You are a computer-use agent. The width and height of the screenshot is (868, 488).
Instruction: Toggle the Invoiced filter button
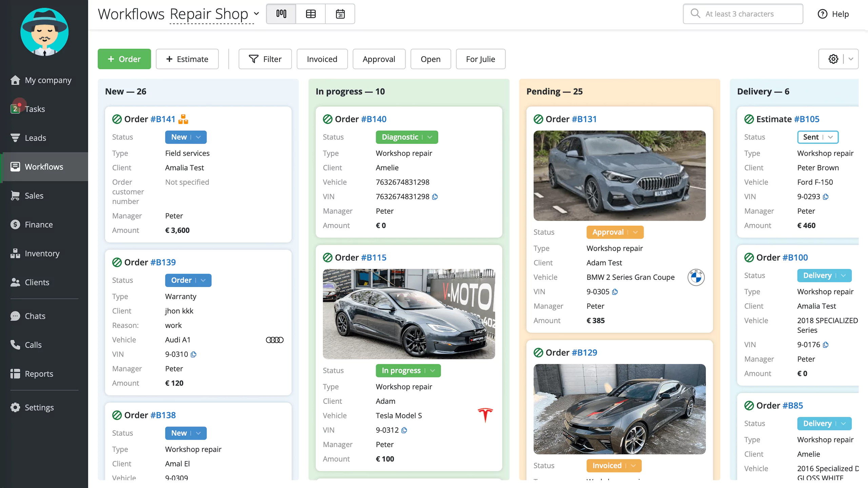322,58
